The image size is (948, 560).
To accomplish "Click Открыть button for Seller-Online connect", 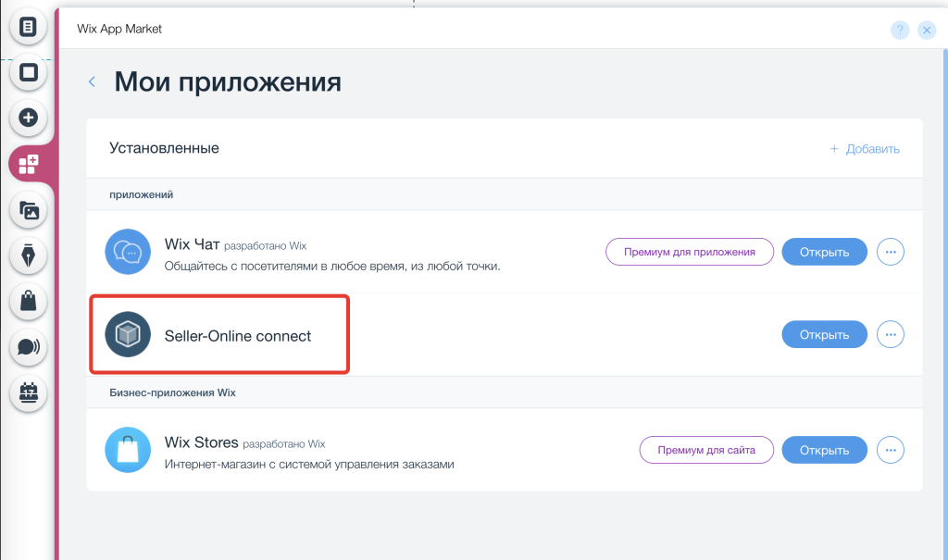I will click(x=824, y=334).
